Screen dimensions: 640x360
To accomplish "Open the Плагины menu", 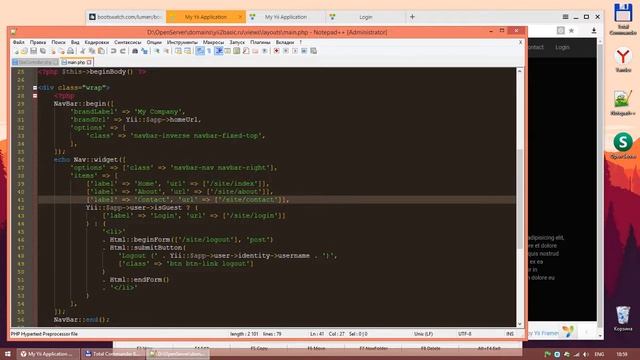I will [x=260, y=42].
